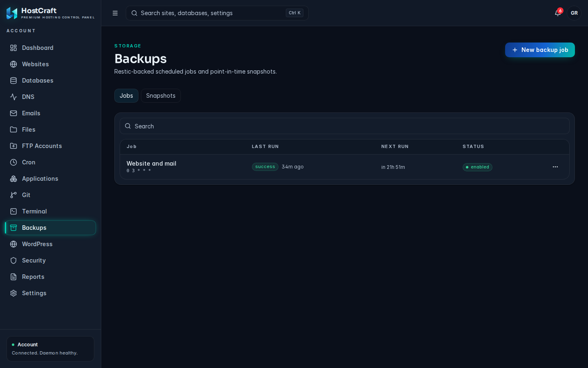Screen dimensions: 588x368
Task: Open the Dashboard icon in sidebar
Action: pyautogui.click(x=13, y=48)
